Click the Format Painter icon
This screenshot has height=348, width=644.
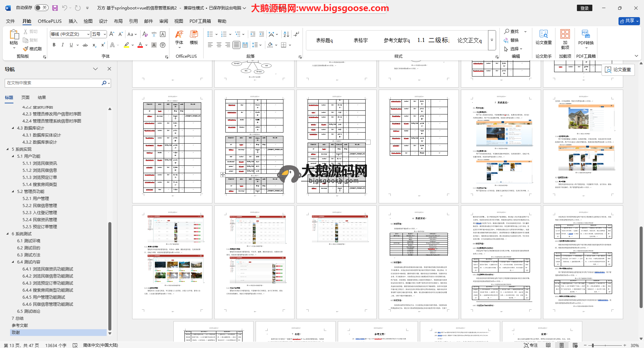coord(32,49)
